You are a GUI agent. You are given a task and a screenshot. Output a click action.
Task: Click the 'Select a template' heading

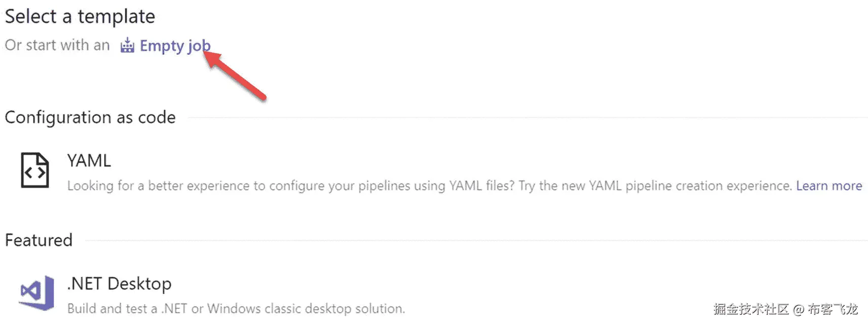80,16
